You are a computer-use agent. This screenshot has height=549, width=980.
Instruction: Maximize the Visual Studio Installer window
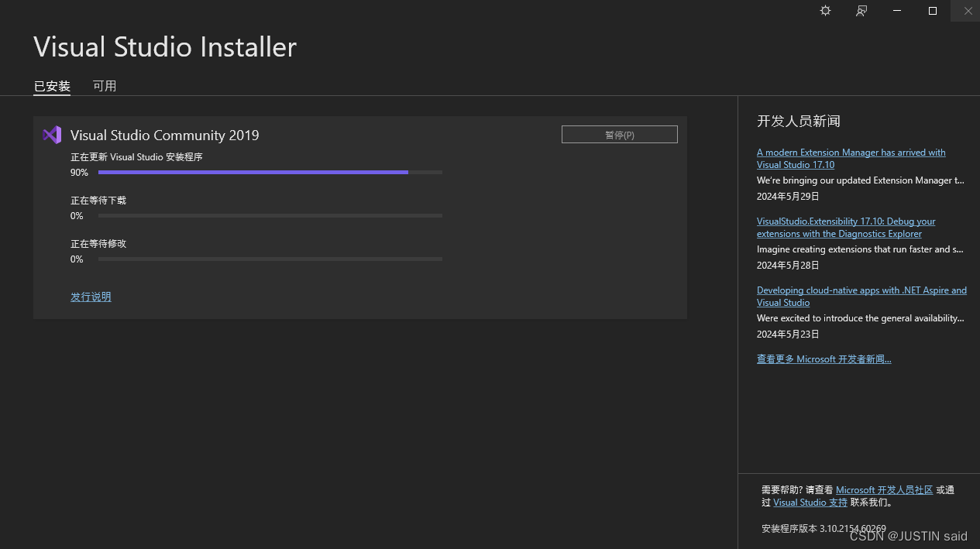coord(933,11)
